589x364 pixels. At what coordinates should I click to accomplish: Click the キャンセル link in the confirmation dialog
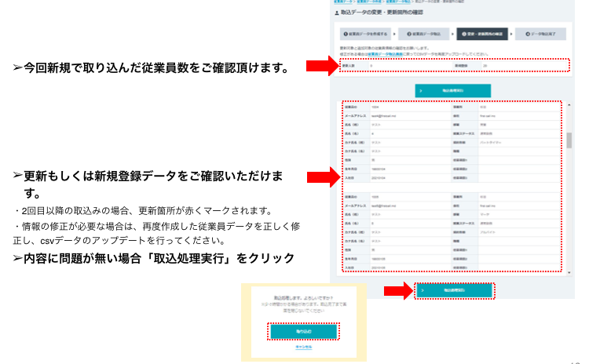[303, 347]
